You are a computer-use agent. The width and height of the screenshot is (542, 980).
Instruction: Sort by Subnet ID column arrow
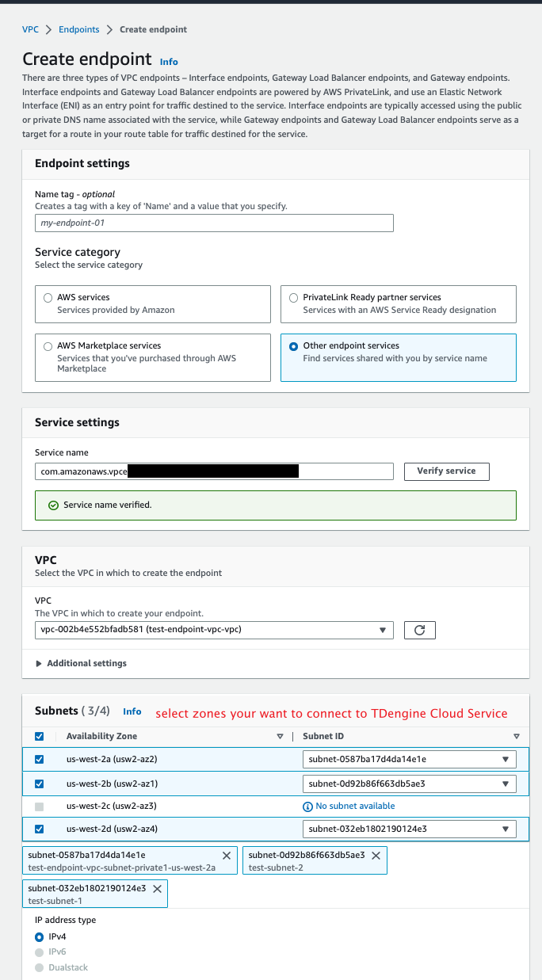(517, 736)
